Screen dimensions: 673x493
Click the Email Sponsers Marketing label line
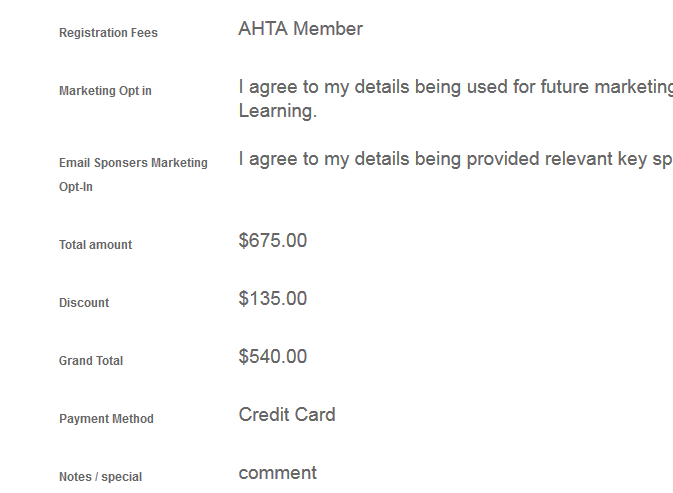133,163
